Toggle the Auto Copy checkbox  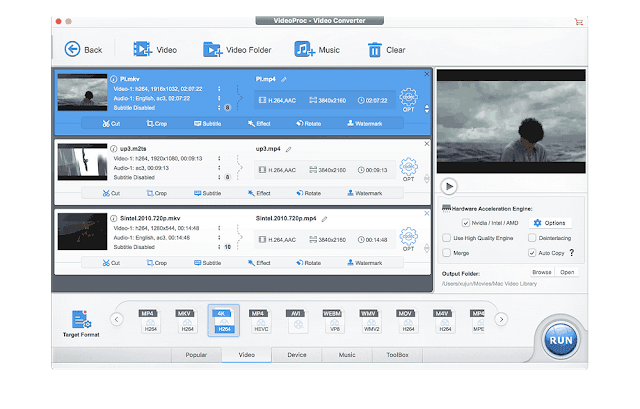coord(532,253)
